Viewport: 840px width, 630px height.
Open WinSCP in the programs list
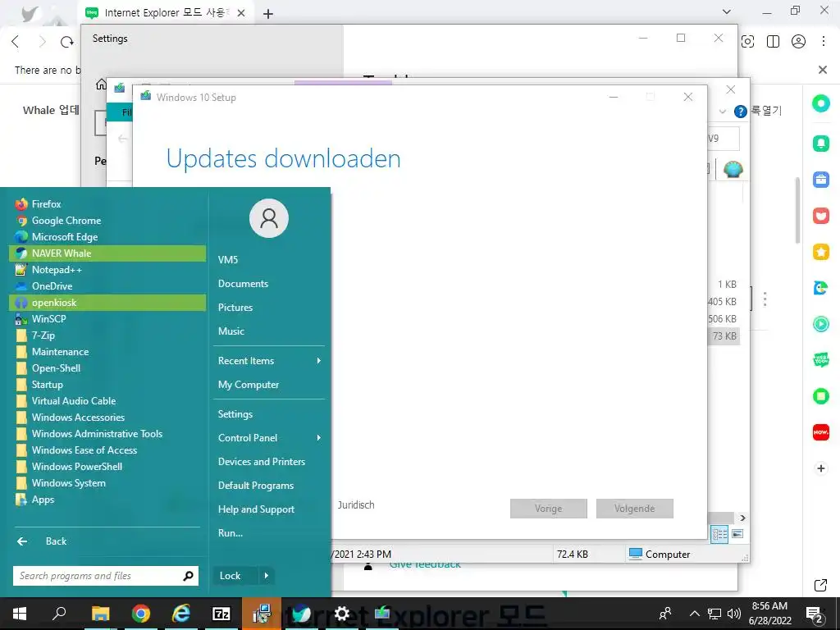pyautogui.click(x=107, y=319)
